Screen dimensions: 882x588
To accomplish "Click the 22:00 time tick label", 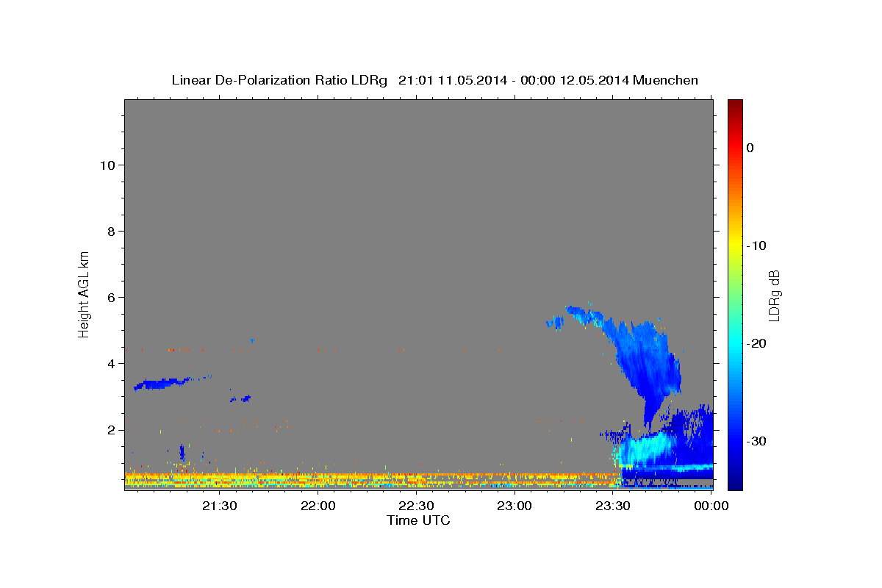I will pyautogui.click(x=318, y=506).
